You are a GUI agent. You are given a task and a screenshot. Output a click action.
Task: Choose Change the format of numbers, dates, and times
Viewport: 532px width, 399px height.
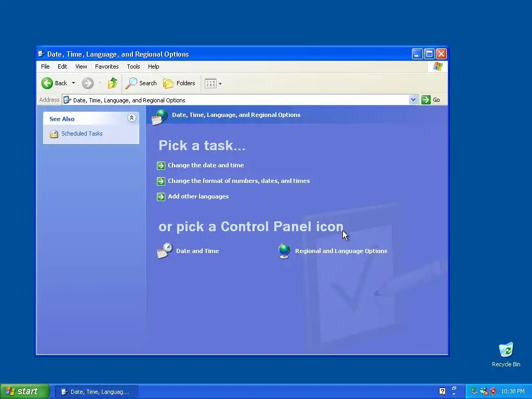[238, 181]
